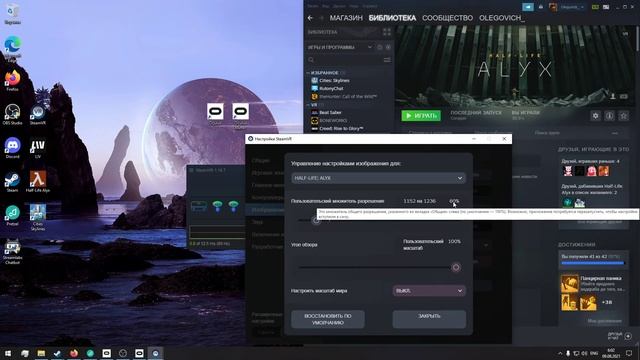Open the account name dropdown in Steam
The width and height of the screenshot is (640, 360).
tap(572, 7)
